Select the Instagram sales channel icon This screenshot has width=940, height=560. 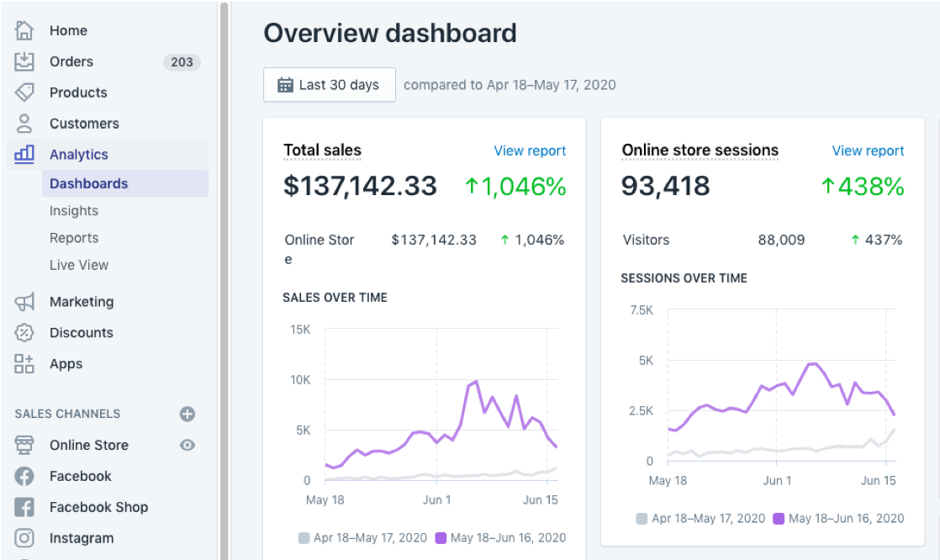[23, 537]
